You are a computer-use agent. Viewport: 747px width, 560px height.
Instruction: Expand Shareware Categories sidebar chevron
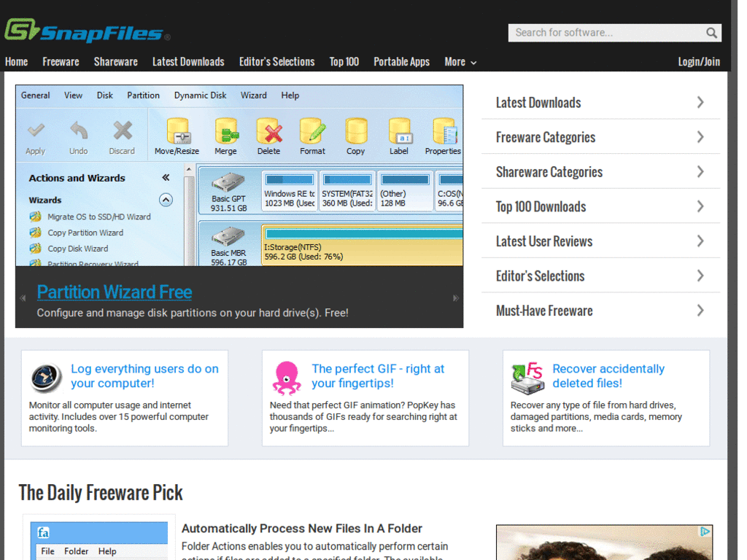tap(700, 172)
